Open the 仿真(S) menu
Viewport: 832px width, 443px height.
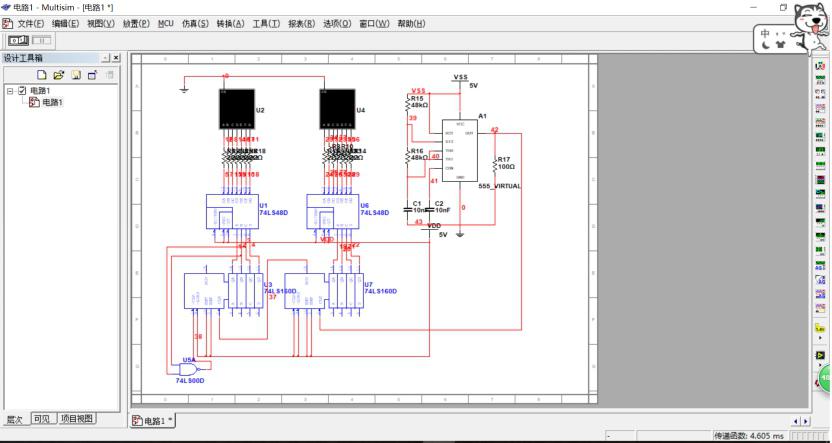pyautogui.click(x=195, y=24)
